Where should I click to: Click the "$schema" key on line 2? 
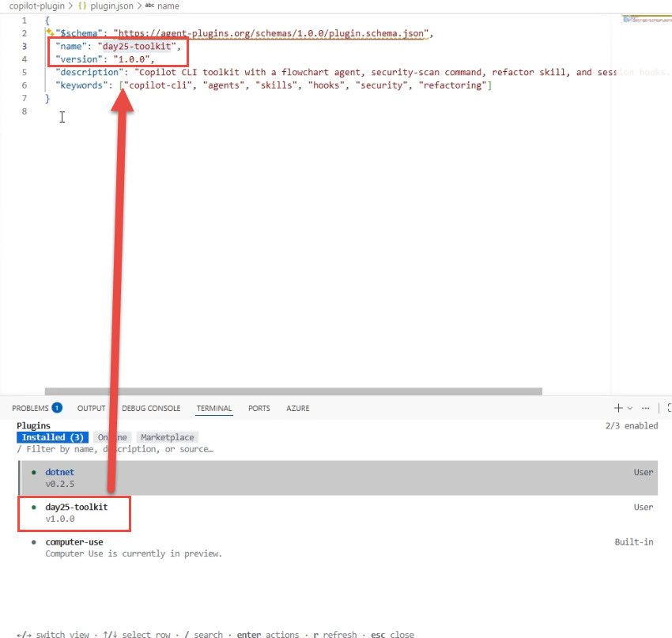pos(79,33)
